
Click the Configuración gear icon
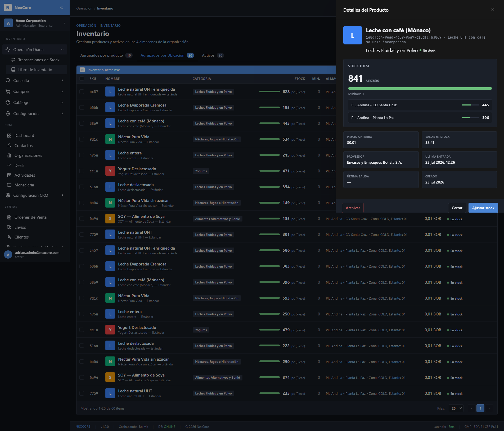pyautogui.click(x=8, y=113)
